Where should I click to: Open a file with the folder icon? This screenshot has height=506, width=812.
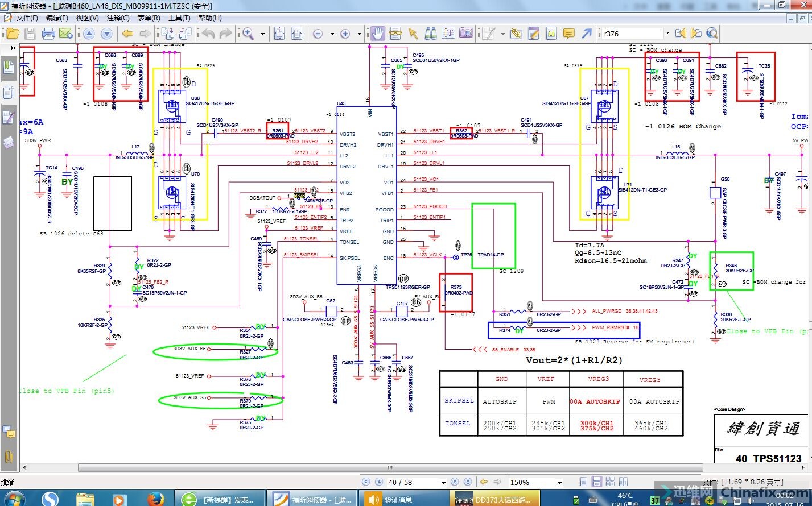pos(13,34)
